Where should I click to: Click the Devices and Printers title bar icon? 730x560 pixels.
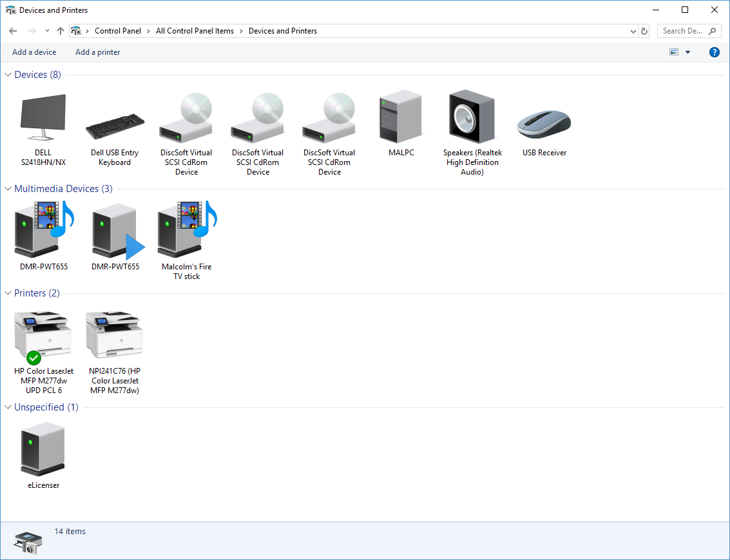click(x=10, y=10)
